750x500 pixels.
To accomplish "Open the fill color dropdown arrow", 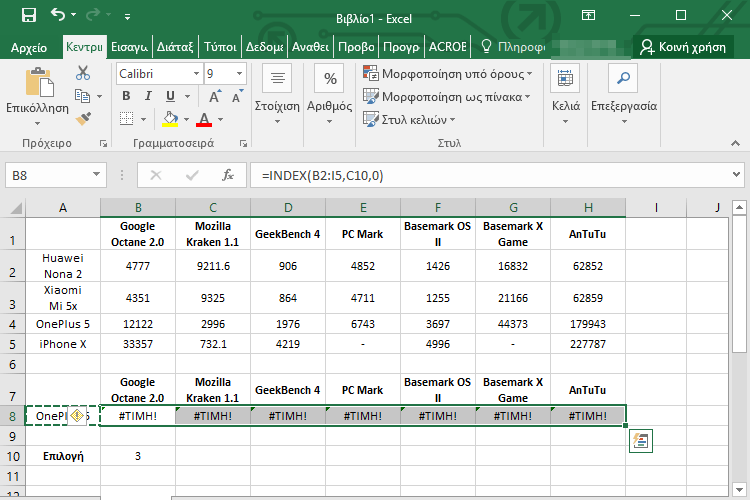I will click(x=187, y=119).
